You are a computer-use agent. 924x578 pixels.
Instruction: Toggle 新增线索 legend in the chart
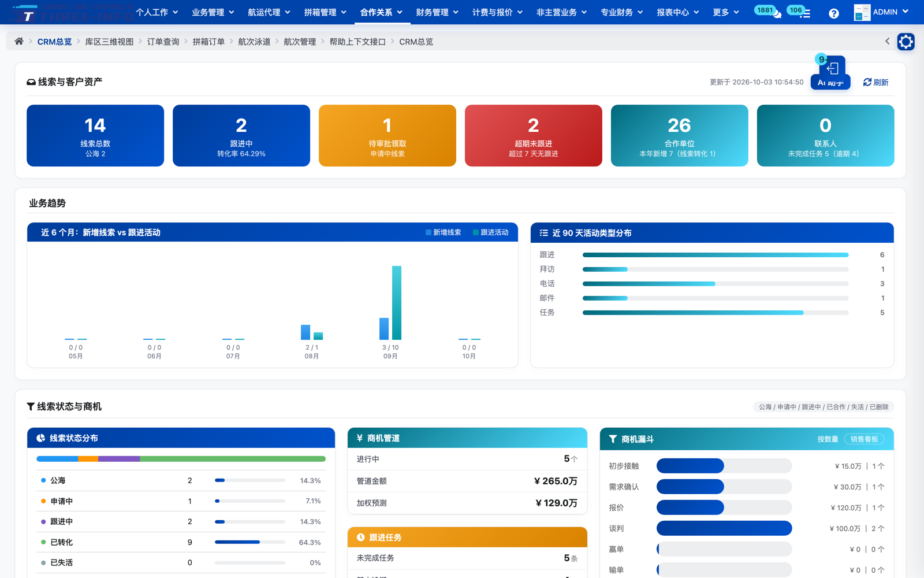click(x=443, y=232)
